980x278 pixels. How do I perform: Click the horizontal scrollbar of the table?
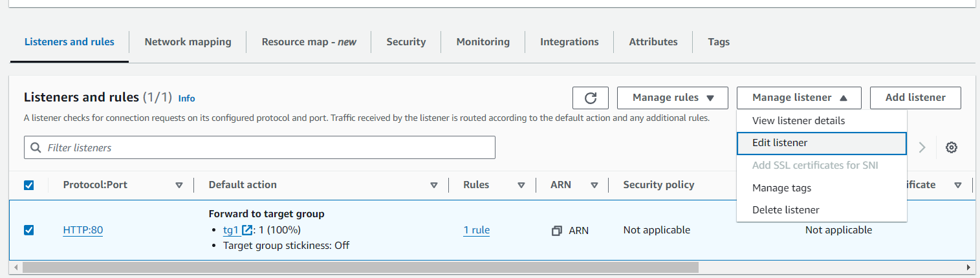pyautogui.click(x=360, y=267)
